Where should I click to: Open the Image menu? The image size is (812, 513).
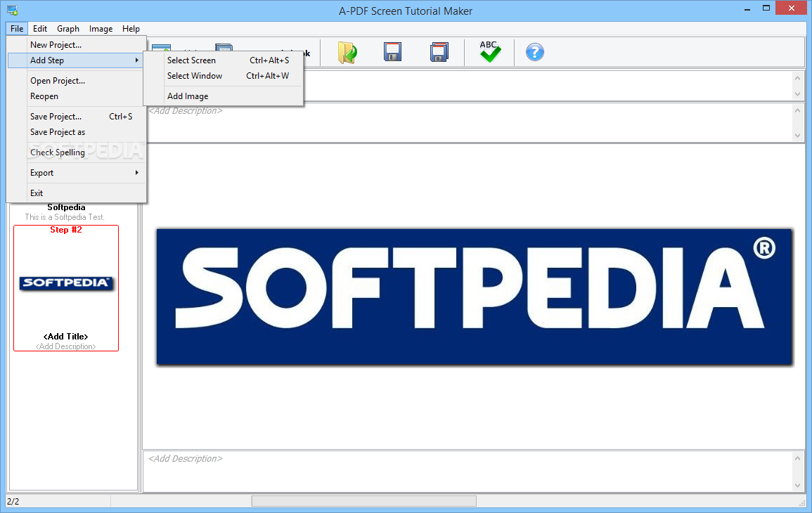tap(101, 29)
